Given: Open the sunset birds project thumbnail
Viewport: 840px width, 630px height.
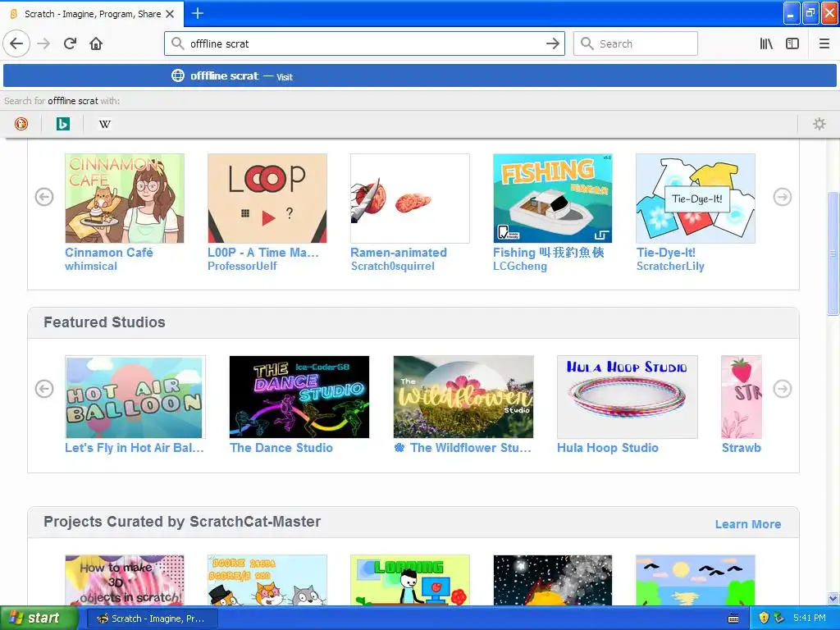Looking at the screenshot, I should point(696,580).
